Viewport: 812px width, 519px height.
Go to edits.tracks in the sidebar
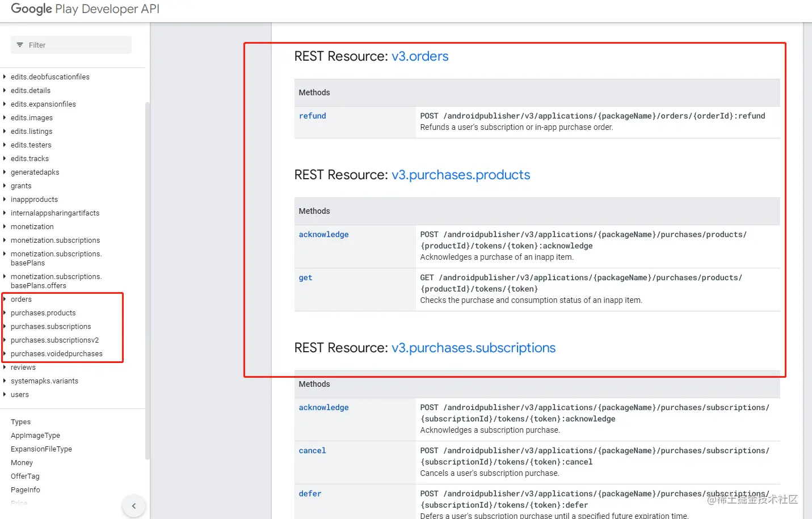(30, 158)
